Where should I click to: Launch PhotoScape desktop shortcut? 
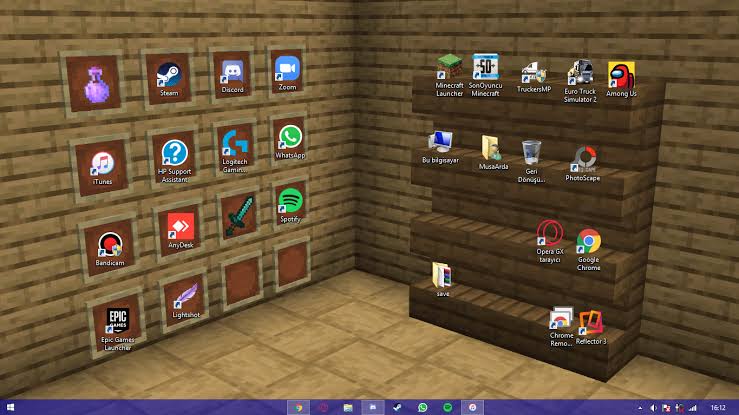tap(583, 163)
